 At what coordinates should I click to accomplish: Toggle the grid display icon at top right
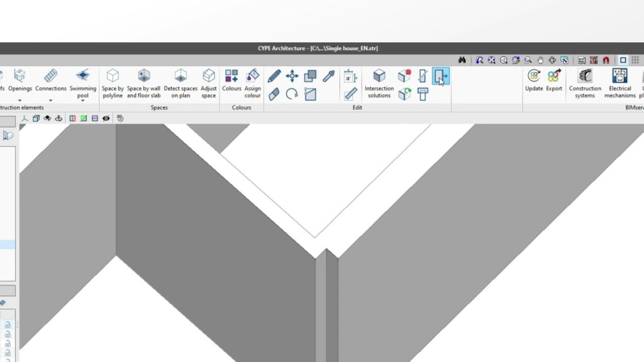pos(635,60)
